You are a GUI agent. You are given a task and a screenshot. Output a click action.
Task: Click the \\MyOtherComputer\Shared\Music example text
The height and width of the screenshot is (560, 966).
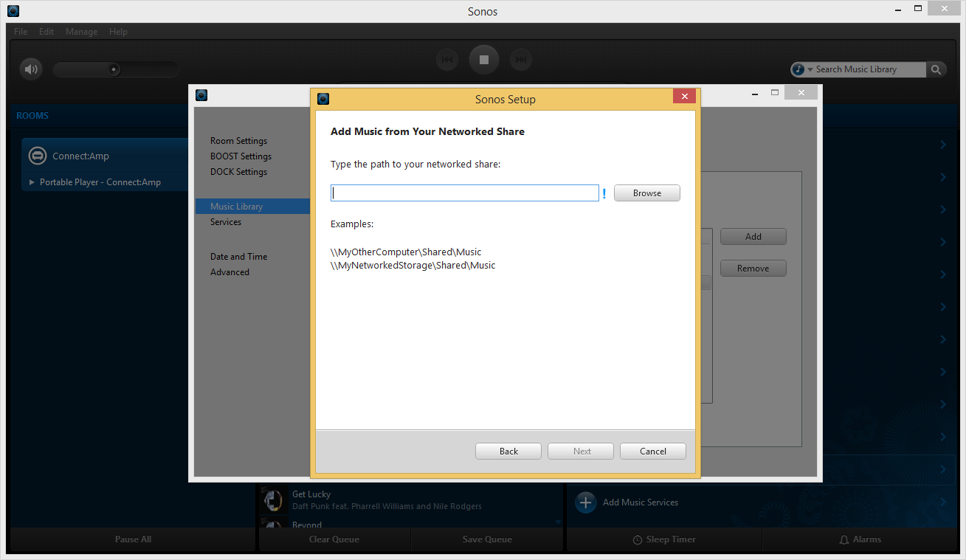[406, 252]
